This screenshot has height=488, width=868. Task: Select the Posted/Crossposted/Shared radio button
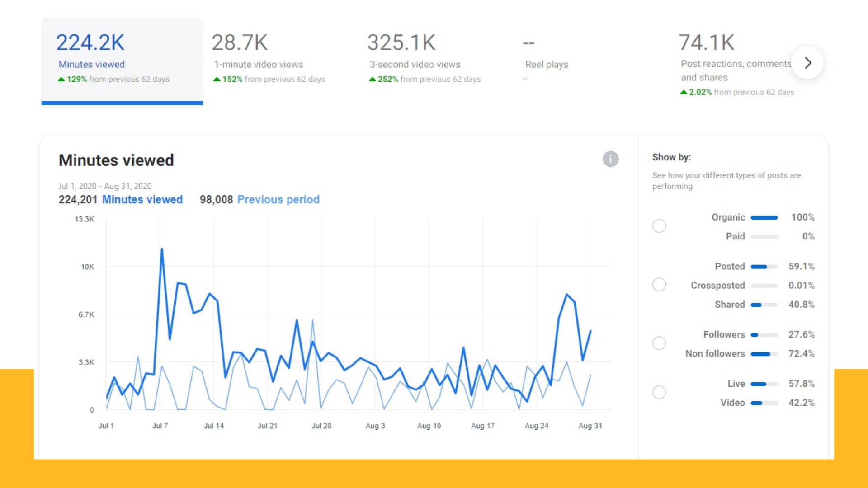coord(659,285)
